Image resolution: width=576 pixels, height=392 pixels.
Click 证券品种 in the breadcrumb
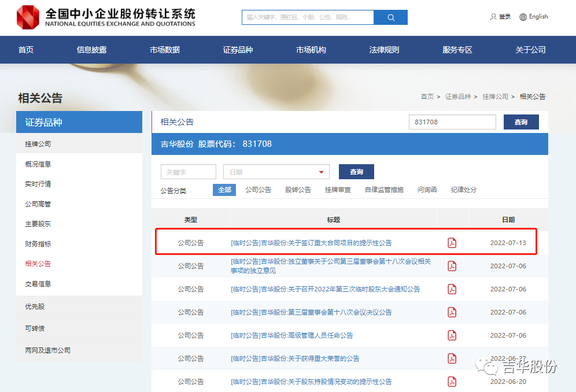[458, 97]
